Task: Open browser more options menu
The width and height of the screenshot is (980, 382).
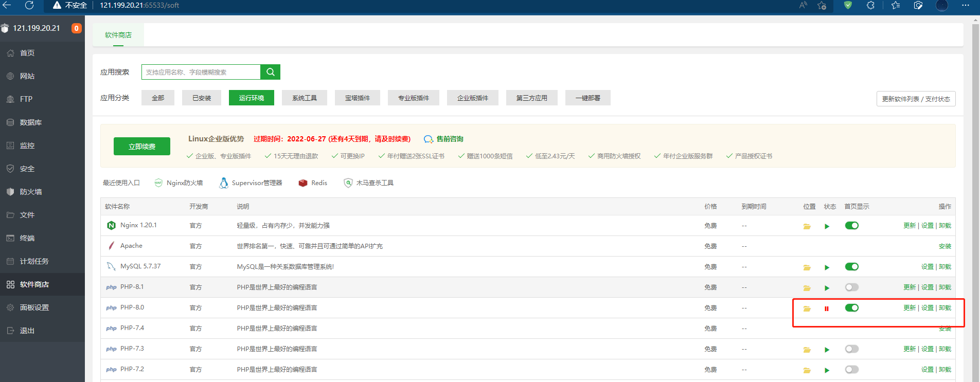Action: click(966, 5)
